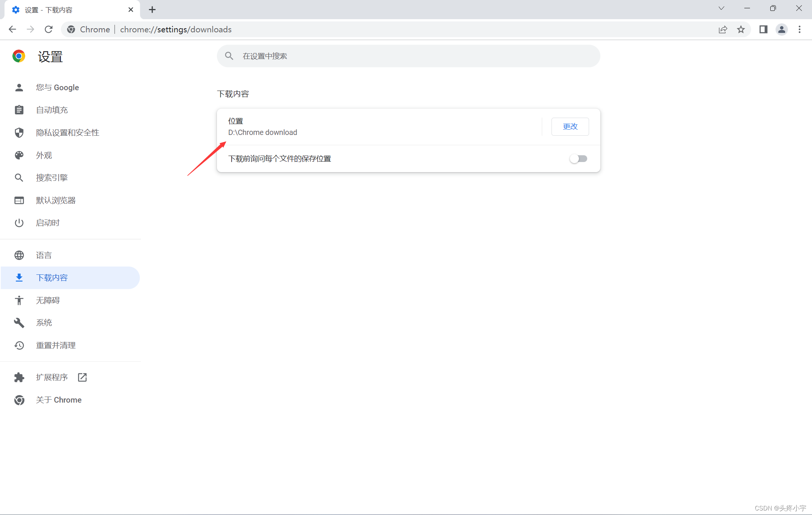This screenshot has height=515, width=812.
Task: Click the browser forward arrow
Action: [30, 29]
